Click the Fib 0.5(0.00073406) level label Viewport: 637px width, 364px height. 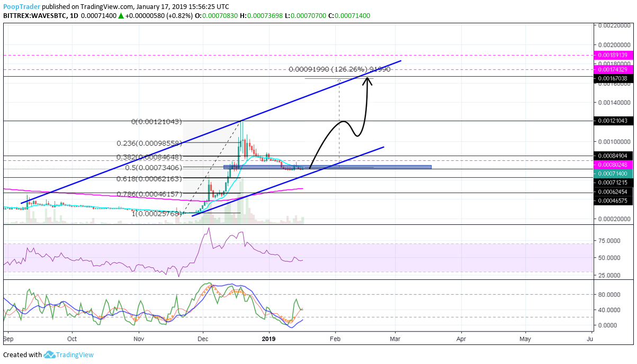point(153,168)
